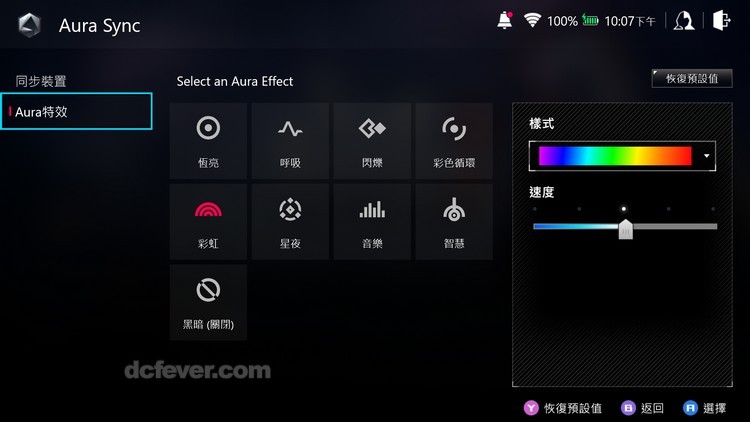The height and width of the screenshot is (422, 750).
Task: Open the notification bell icon
Action: click(x=505, y=21)
